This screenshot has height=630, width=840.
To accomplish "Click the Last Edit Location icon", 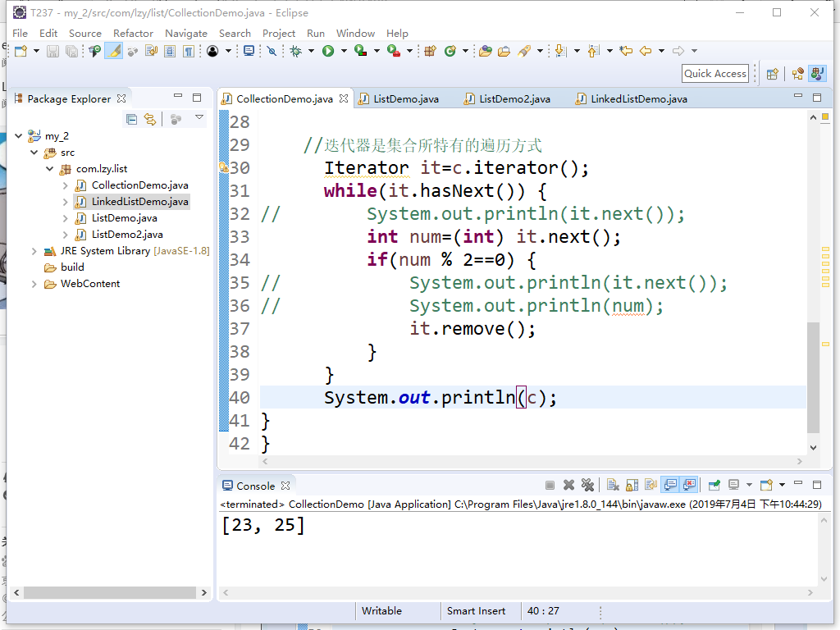I will point(626,51).
